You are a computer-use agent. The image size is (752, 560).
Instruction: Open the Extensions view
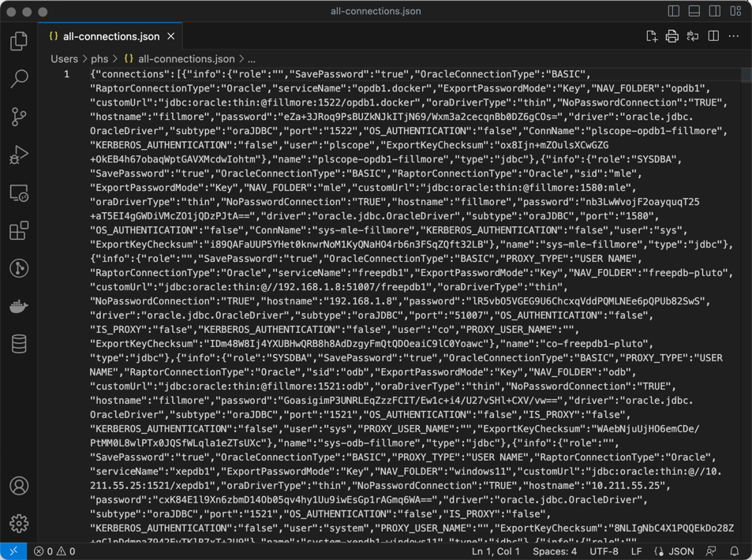tap(19, 230)
